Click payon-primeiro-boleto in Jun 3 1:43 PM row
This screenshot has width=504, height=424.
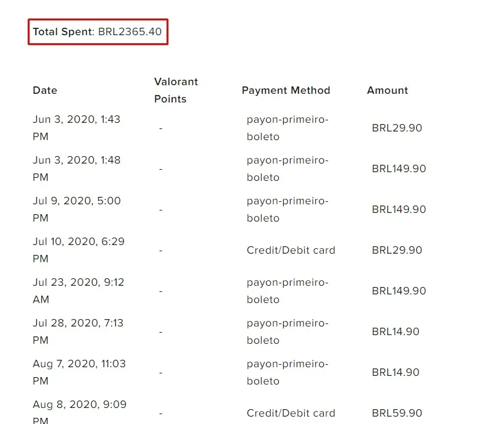(x=287, y=128)
